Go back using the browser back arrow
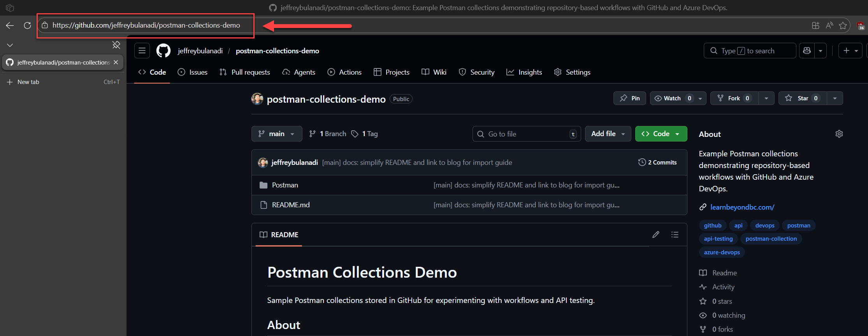 pyautogui.click(x=10, y=25)
